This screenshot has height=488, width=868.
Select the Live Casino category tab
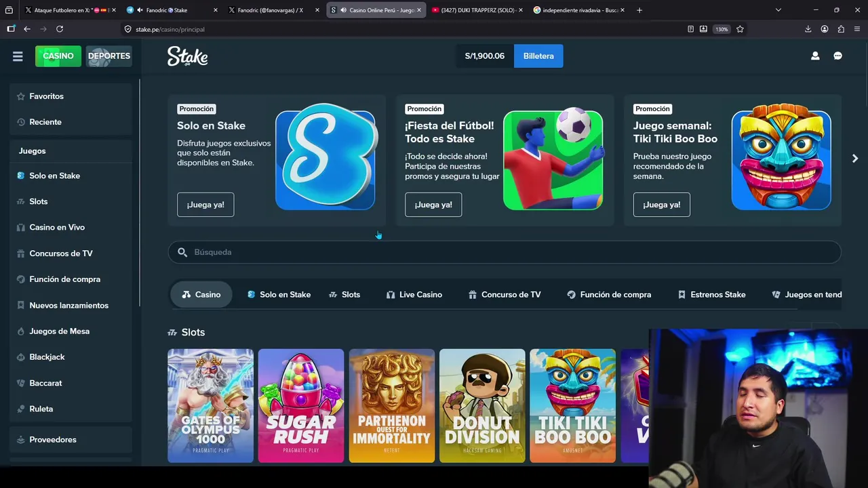414,295
